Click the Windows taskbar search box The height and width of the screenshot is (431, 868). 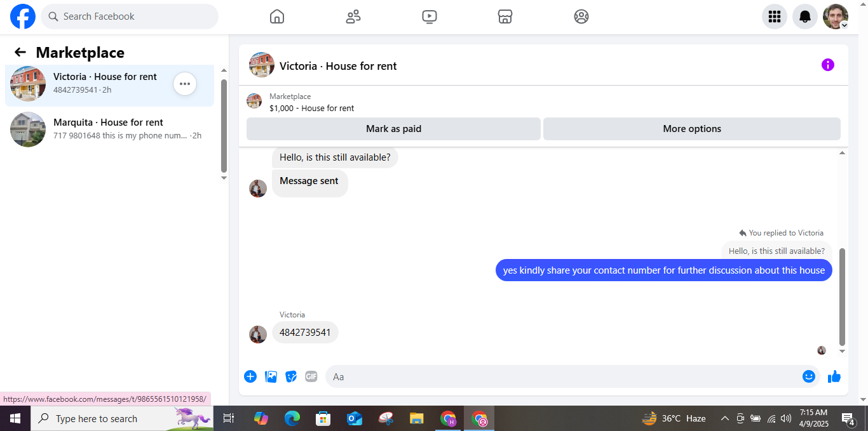(122, 418)
